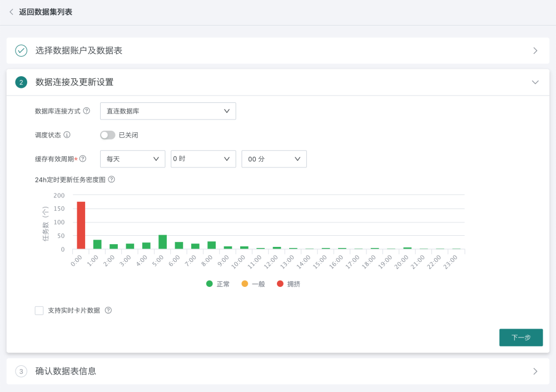Expand step three using its right chevron
The image size is (556, 392).
(535, 371)
